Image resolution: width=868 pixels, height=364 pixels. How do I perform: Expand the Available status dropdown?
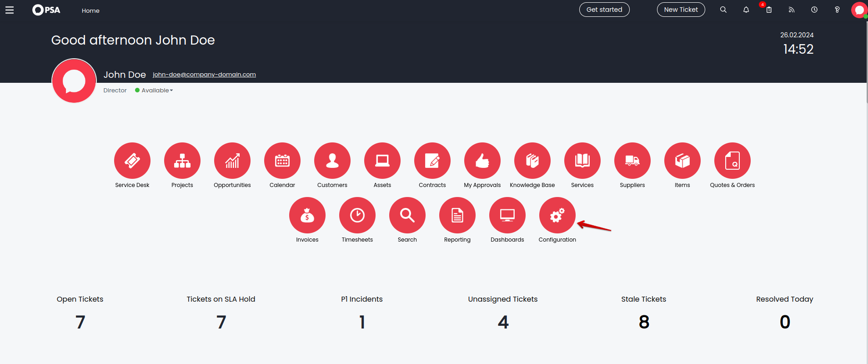click(x=154, y=91)
